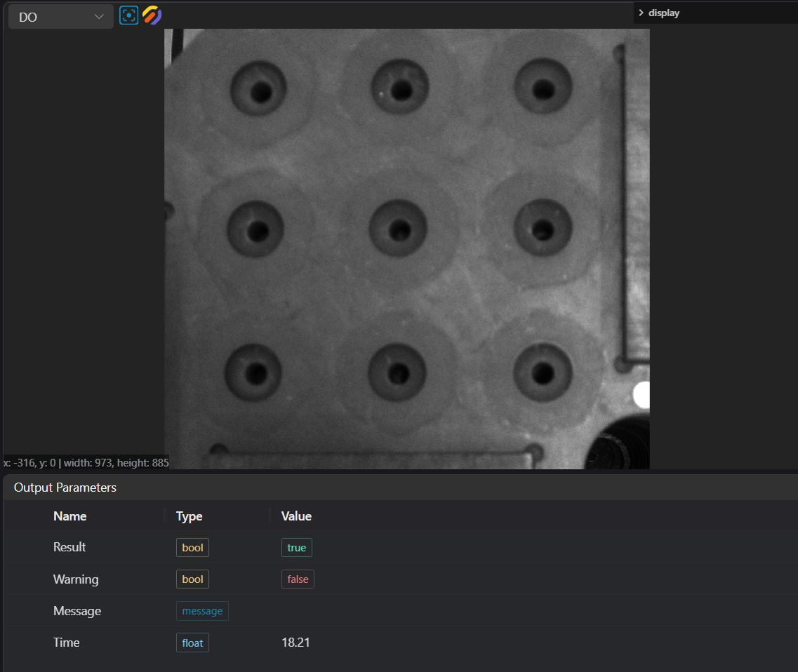The height and width of the screenshot is (672, 798).
Task: Select the Time parameter row label
Action: click(x=67, y=643)
